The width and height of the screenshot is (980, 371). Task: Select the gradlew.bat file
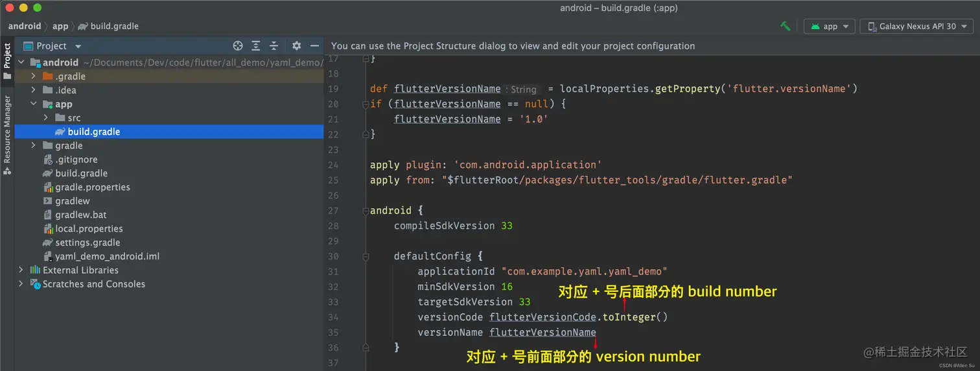[81, 215]
